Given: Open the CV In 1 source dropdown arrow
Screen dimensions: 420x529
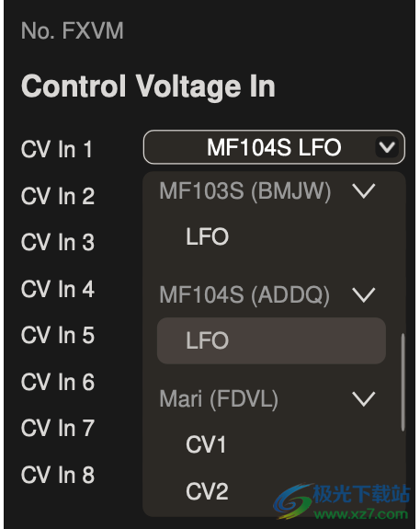Looking at the screenshot, I should click(387, 147).
